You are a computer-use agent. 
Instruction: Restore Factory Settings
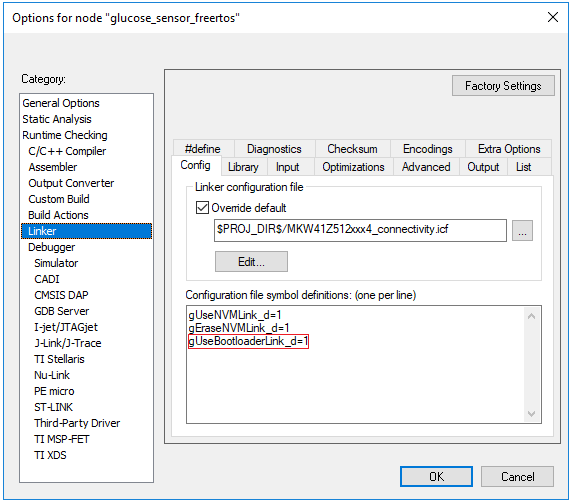(x=503, y=86)
